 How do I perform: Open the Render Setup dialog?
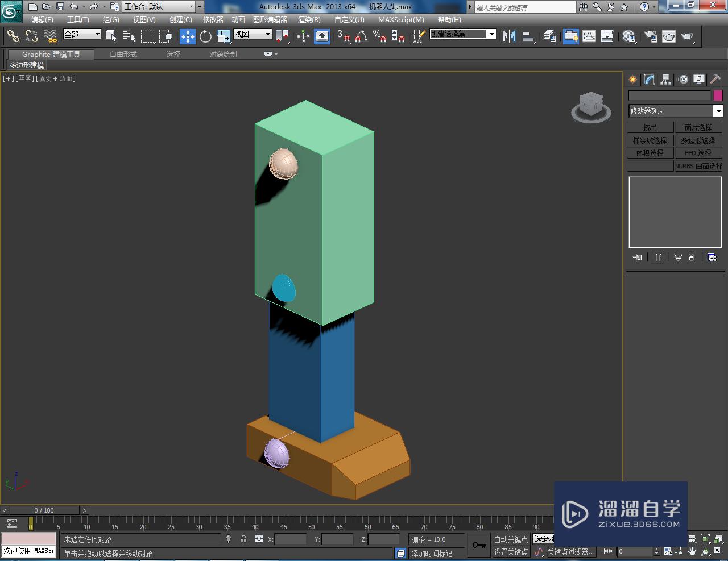pos(650,36)
